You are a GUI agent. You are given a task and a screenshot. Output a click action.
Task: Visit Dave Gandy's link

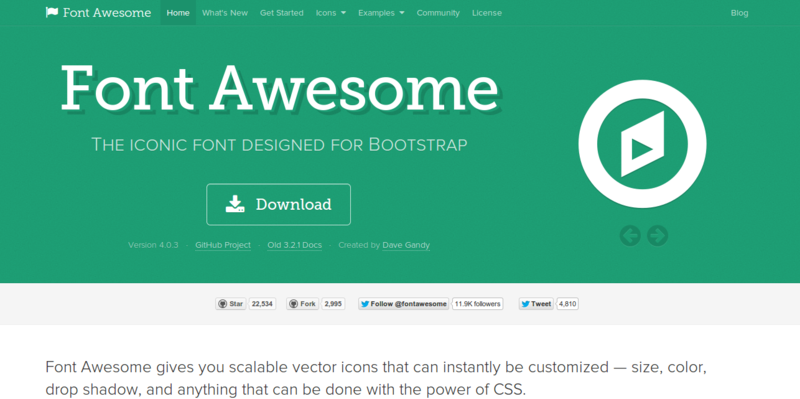406,245
